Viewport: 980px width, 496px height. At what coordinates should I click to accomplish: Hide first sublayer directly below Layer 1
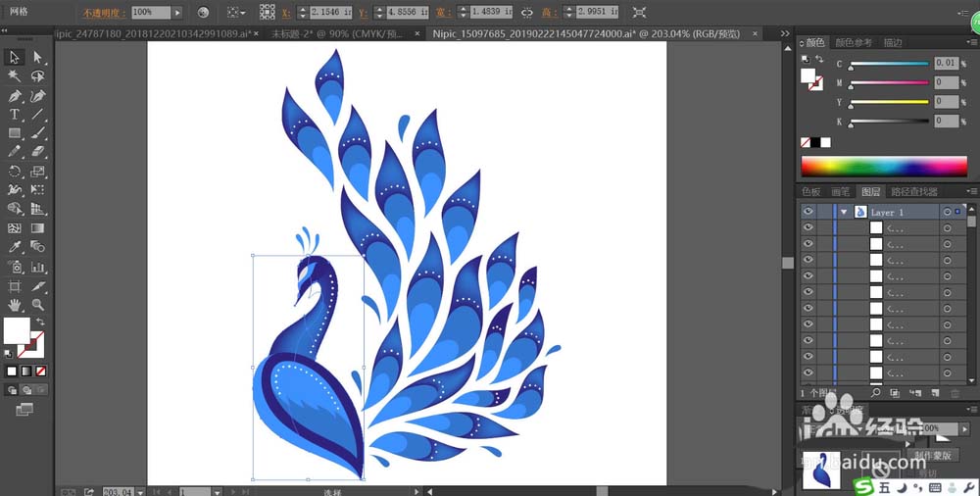click(x=808, y=227)
